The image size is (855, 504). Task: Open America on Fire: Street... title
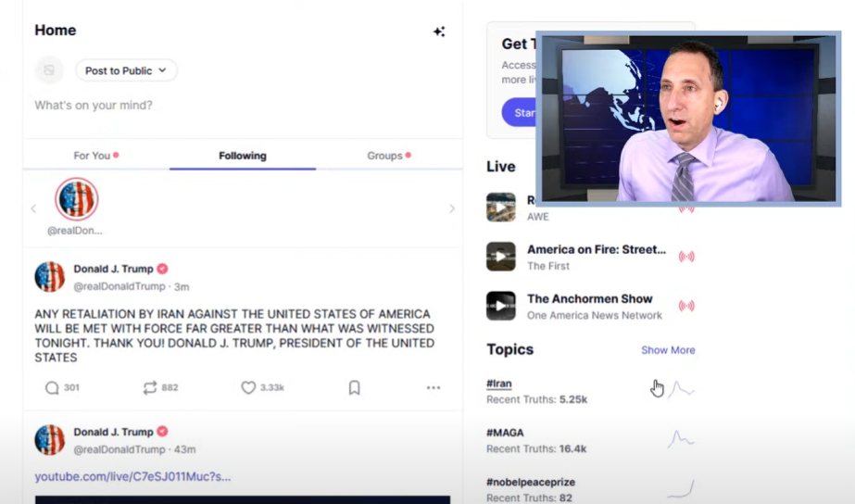pyautogui.click(x=596, y=250)
